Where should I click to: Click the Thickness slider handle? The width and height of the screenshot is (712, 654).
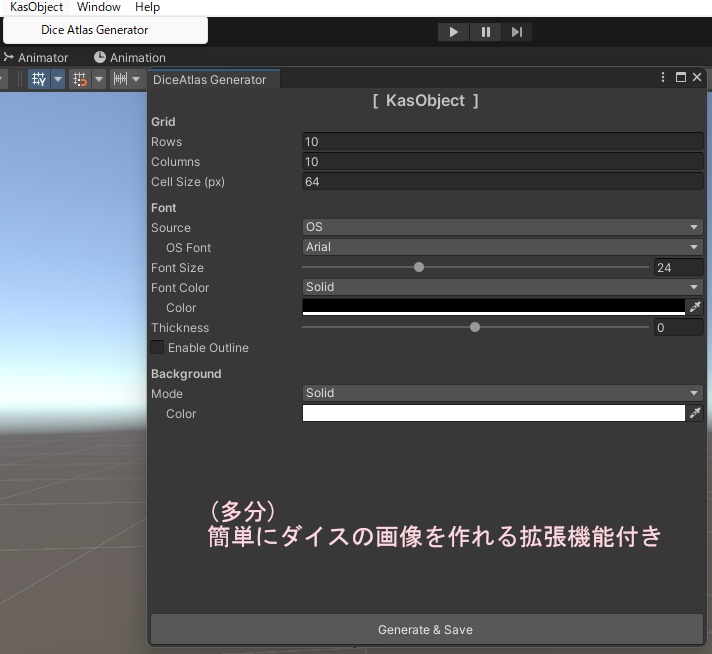point(475,327)
